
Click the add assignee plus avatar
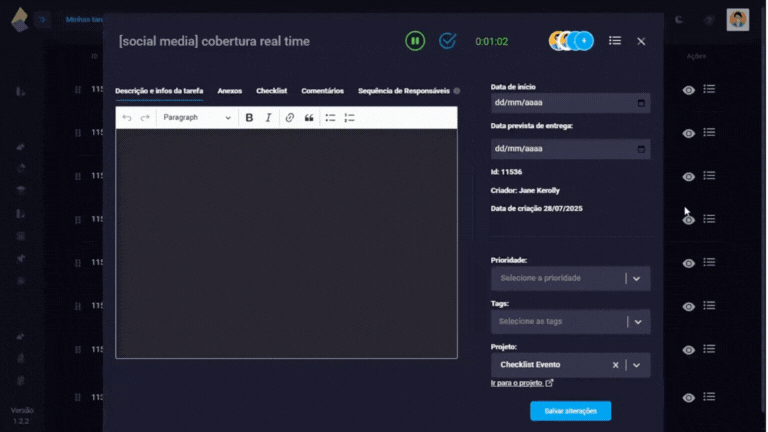584,41
